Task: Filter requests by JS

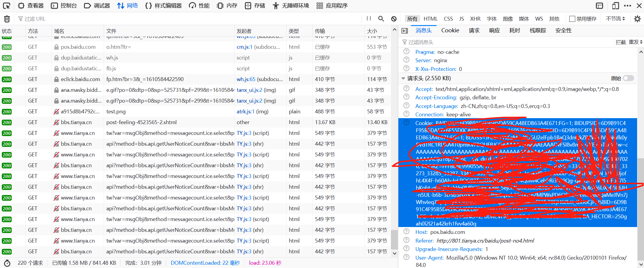Action: click(461, 19)
